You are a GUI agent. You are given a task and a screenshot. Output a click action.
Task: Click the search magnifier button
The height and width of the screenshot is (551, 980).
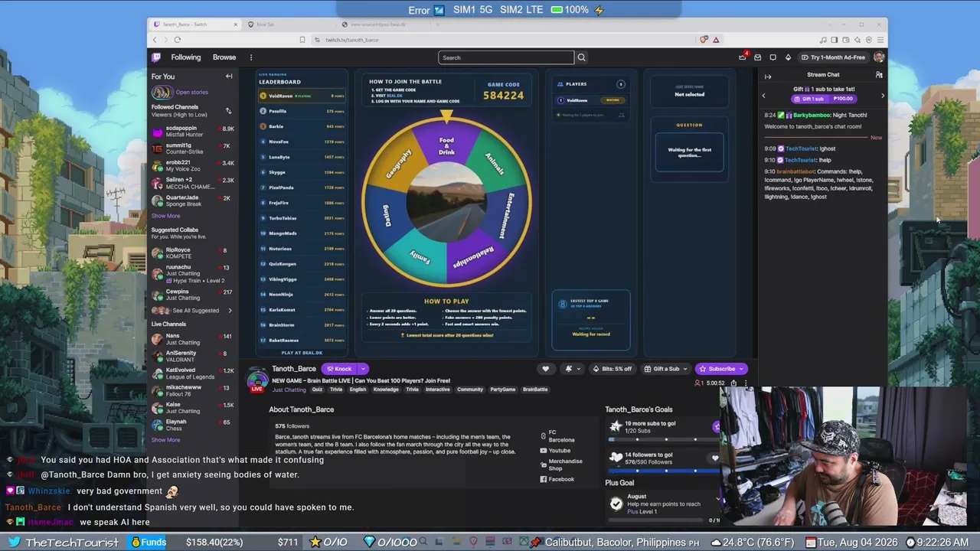coord(581,57)
